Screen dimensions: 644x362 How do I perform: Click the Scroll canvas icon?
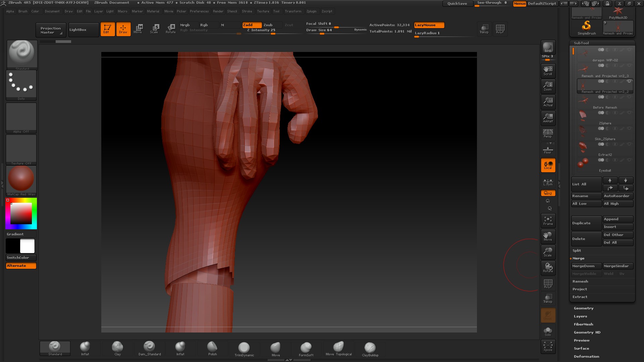tap(548, 71)
